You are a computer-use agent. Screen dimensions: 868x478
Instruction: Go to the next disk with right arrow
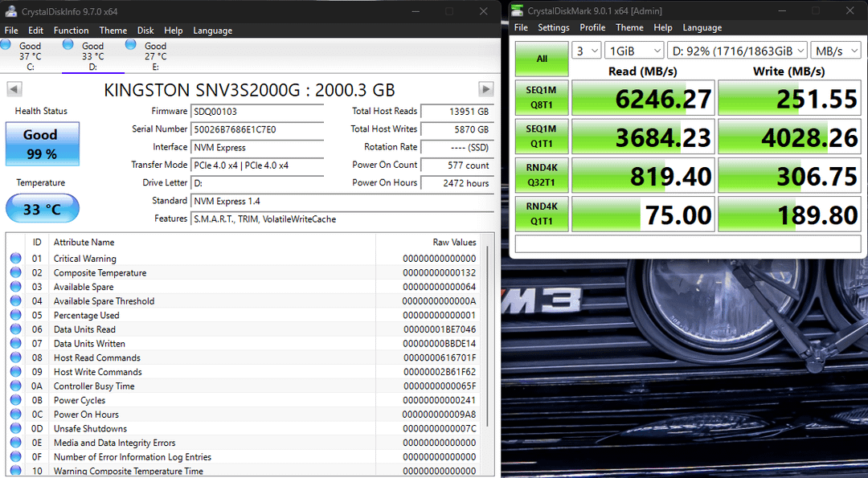point(485,89)
